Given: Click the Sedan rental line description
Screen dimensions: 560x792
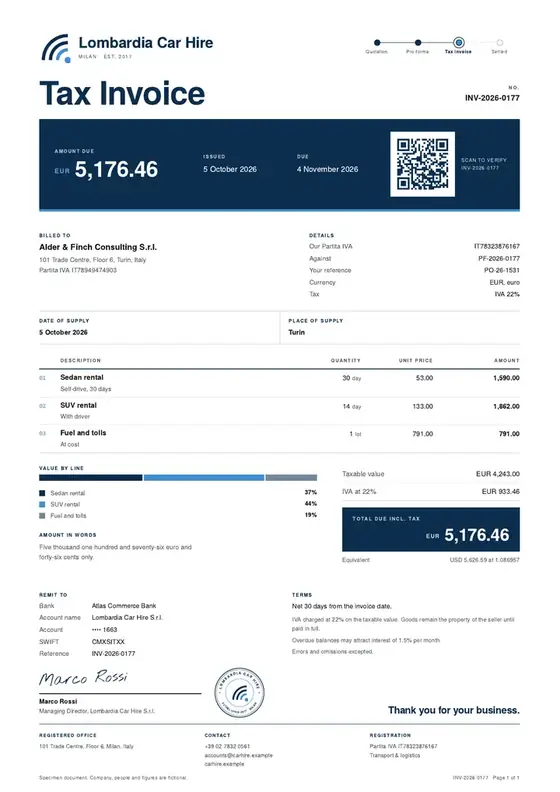Looking at the screenshot, I should [82, 377].
